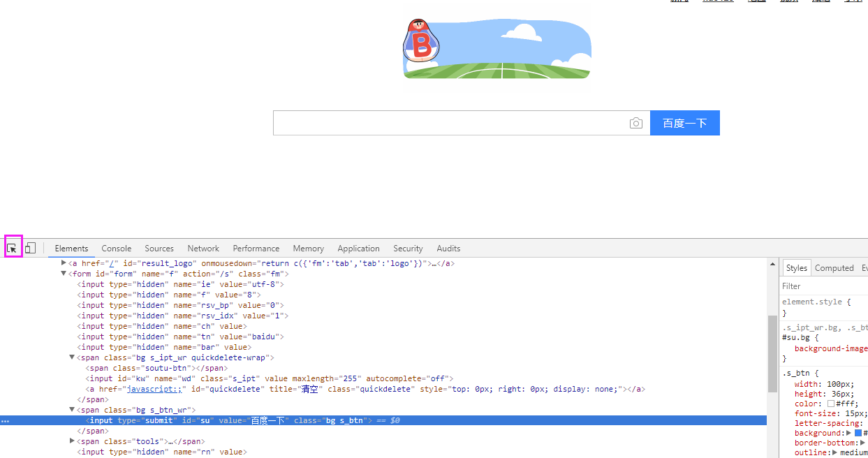Select the span class="soutu-btn" row

(157, 368)
